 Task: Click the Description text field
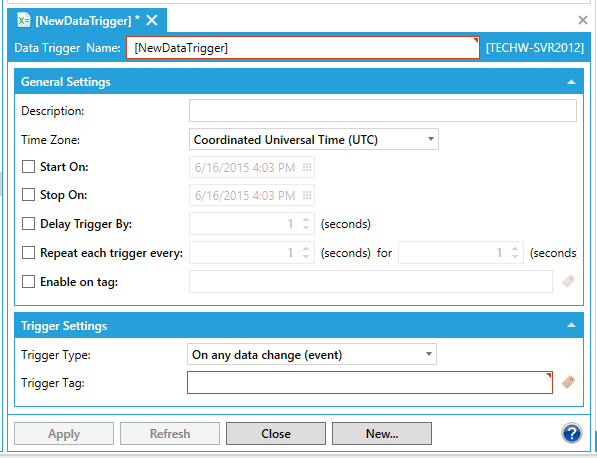(x=383, y=111)
